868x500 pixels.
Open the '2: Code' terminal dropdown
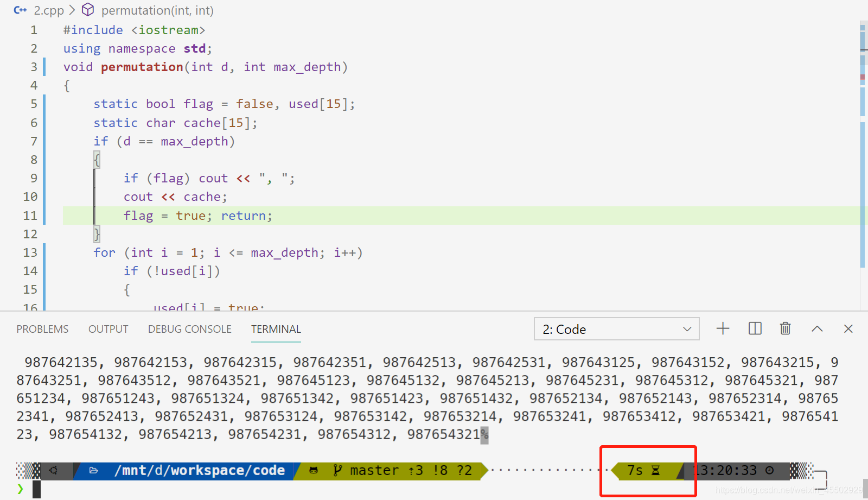pyautogui.click(x=617, y=329)
